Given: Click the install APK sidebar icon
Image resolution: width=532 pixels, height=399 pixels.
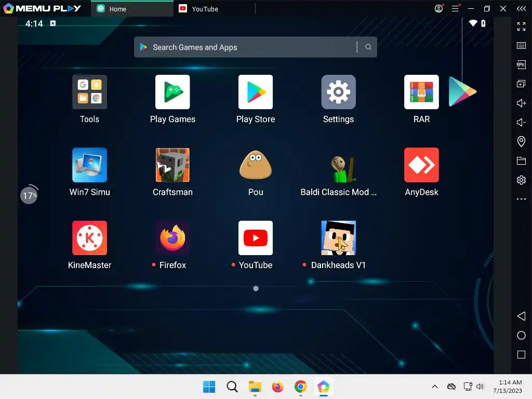Looking at the screenshot, I should (x=521, y=64).
